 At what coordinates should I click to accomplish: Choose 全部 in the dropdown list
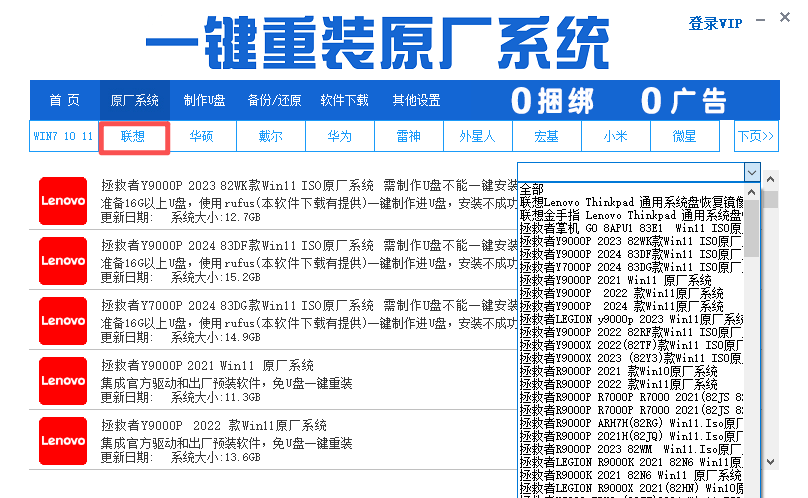[631, 189]
